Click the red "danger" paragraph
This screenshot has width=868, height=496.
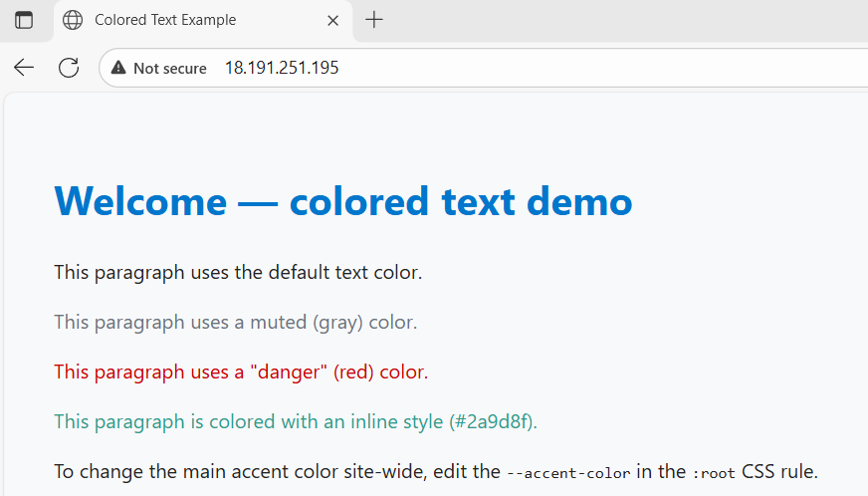click(x=241, y=372)
